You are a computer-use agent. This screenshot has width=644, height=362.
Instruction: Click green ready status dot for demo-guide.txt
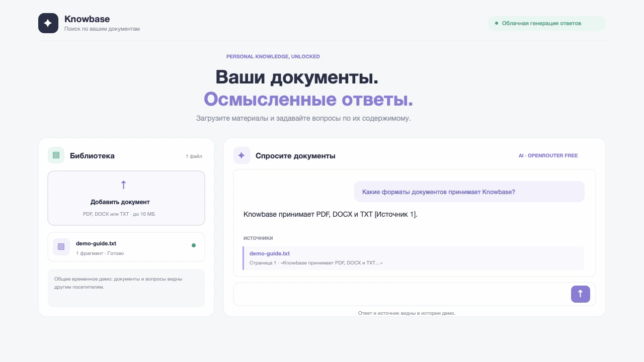(194, 245)
